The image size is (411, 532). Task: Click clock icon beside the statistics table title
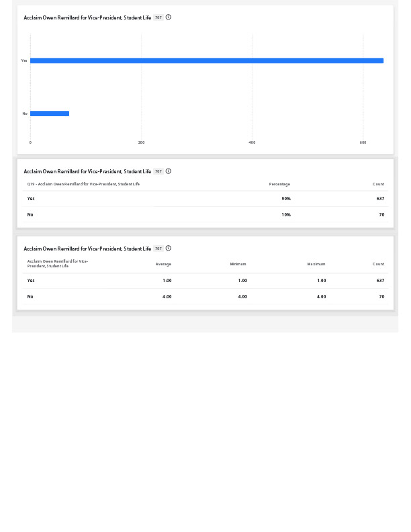click(169, 249)
